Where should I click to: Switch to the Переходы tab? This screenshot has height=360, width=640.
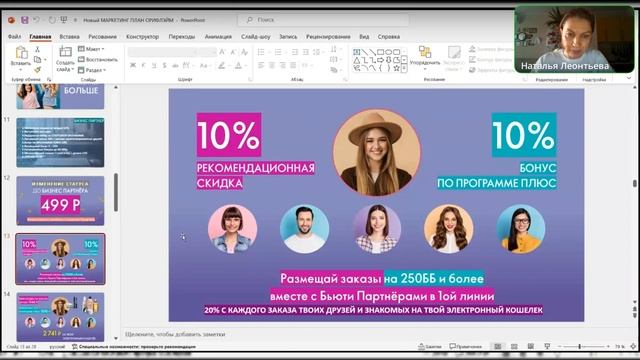coord(182,37)
